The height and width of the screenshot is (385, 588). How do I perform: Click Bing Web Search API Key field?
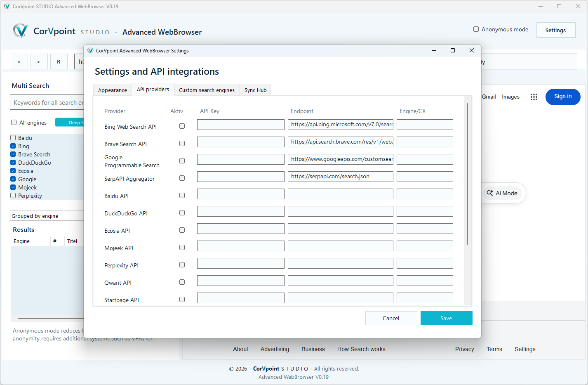pyautogui.click(x=241, y=125)
